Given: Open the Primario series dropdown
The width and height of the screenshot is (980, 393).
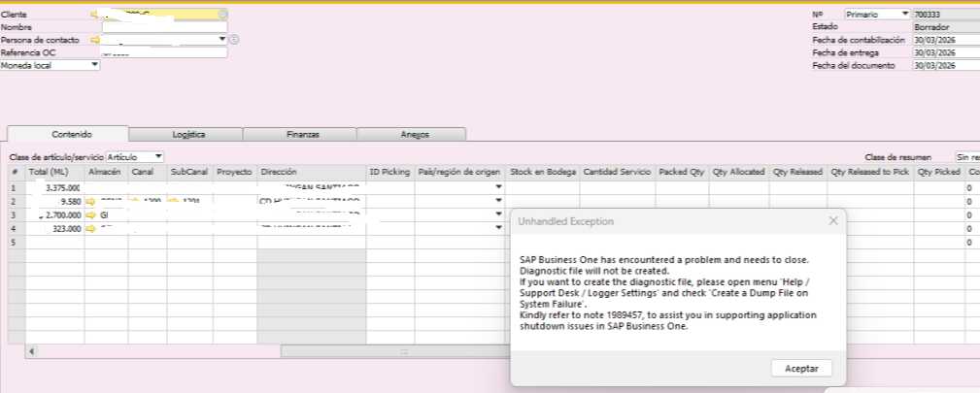Looking at the screenshot, I should point(905,15).
